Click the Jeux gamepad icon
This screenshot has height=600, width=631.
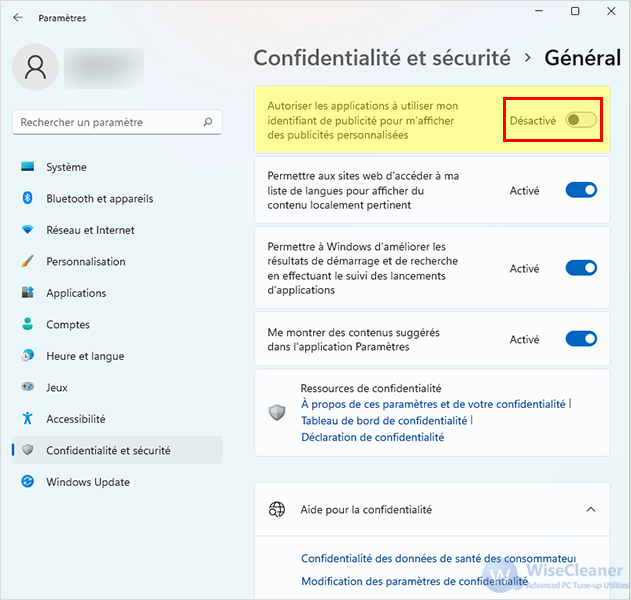27,387
